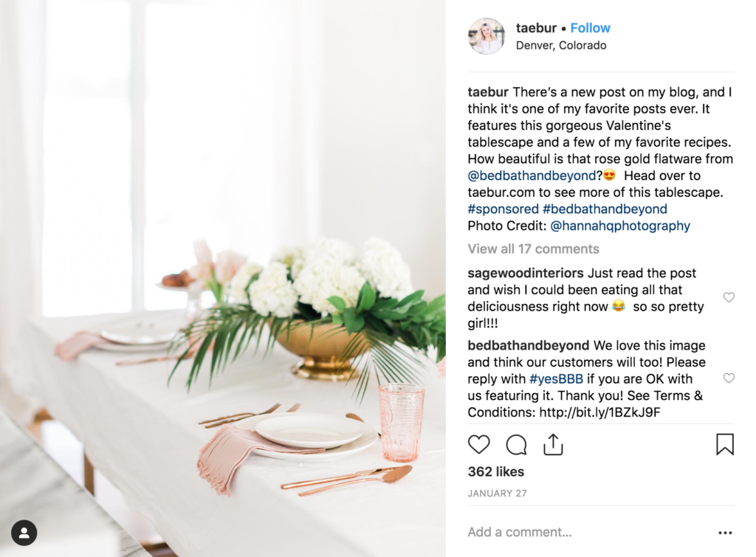756x557 pixels.
Task: Open comments via the speech bubble icon
Action: 516,445
